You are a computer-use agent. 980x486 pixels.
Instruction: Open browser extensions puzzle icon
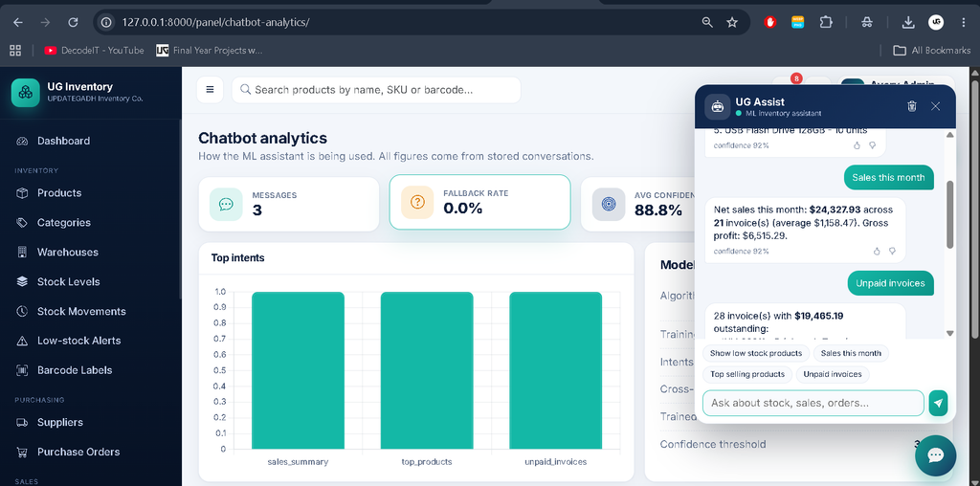[x=826, y=23]
